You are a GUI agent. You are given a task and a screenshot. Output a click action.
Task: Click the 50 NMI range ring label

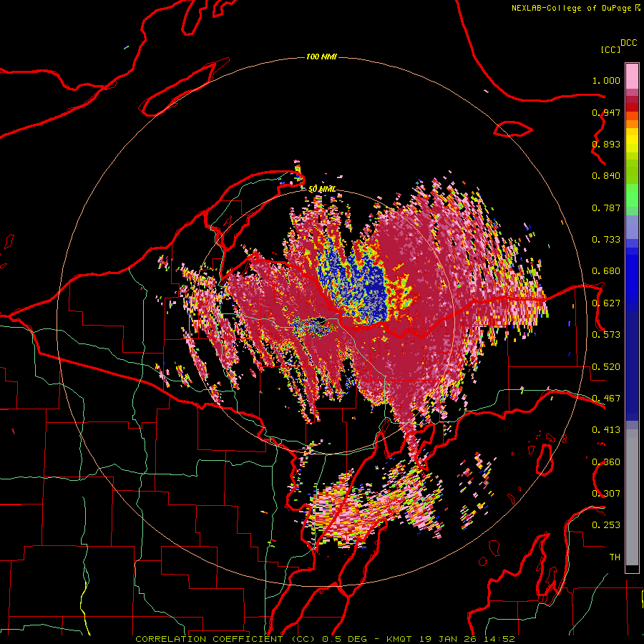tap(321, 190)
